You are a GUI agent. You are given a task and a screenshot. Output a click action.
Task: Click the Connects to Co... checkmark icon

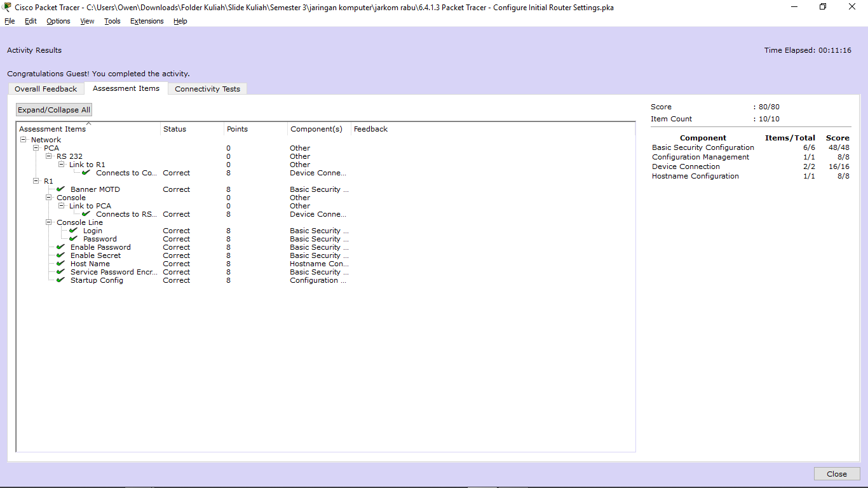click(86, 173)
